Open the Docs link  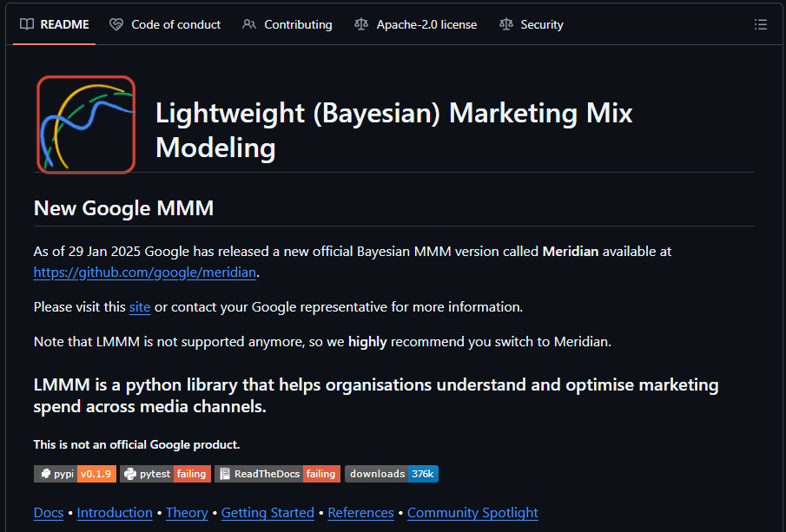[x=49, y=512]
